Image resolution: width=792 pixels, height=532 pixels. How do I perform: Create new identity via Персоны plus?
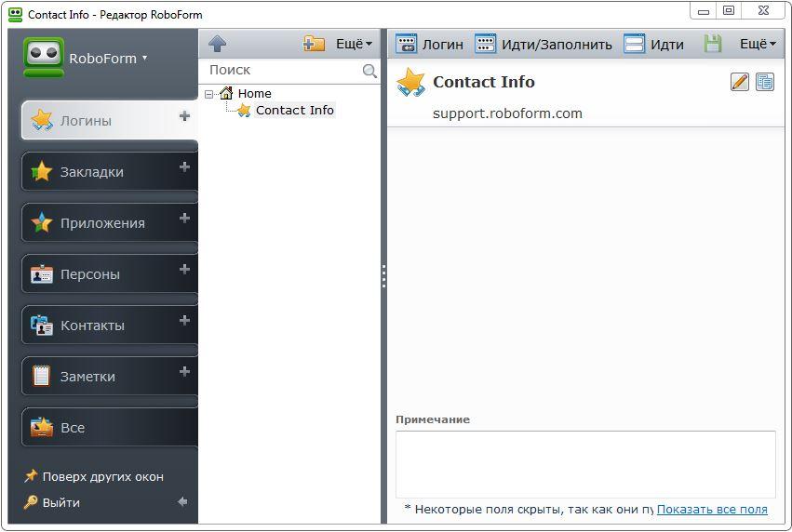click(x=184, y=270)
